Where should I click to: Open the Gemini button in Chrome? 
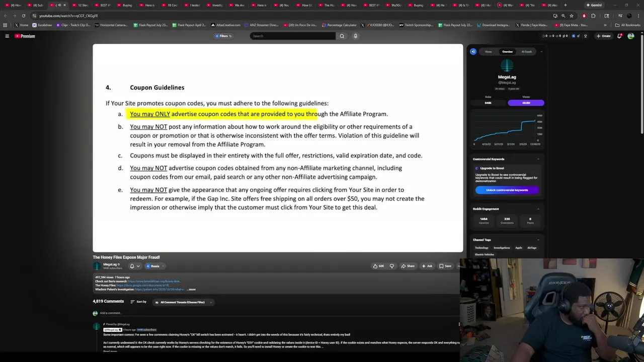[x=594, y=5]
